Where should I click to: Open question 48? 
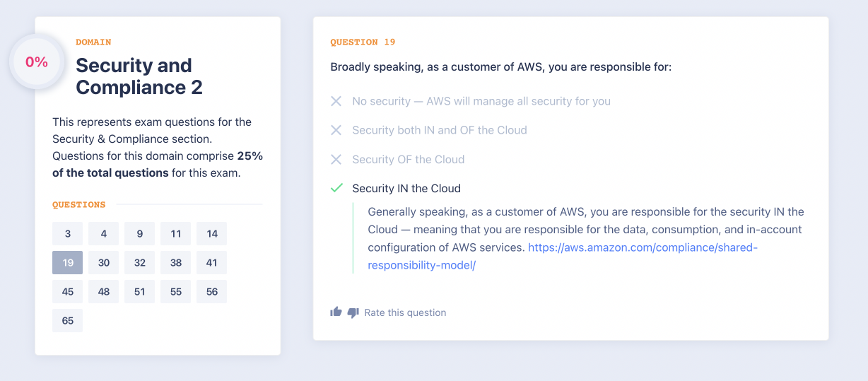104,292
